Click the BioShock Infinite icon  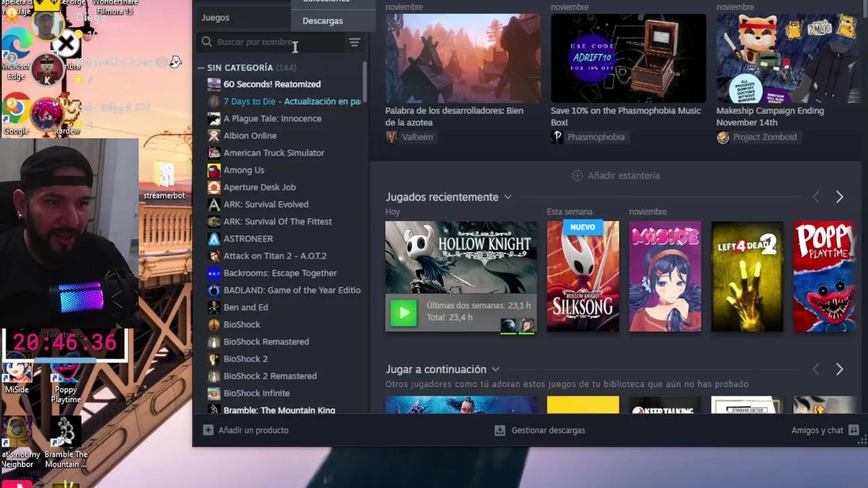(x=214, y=393)
